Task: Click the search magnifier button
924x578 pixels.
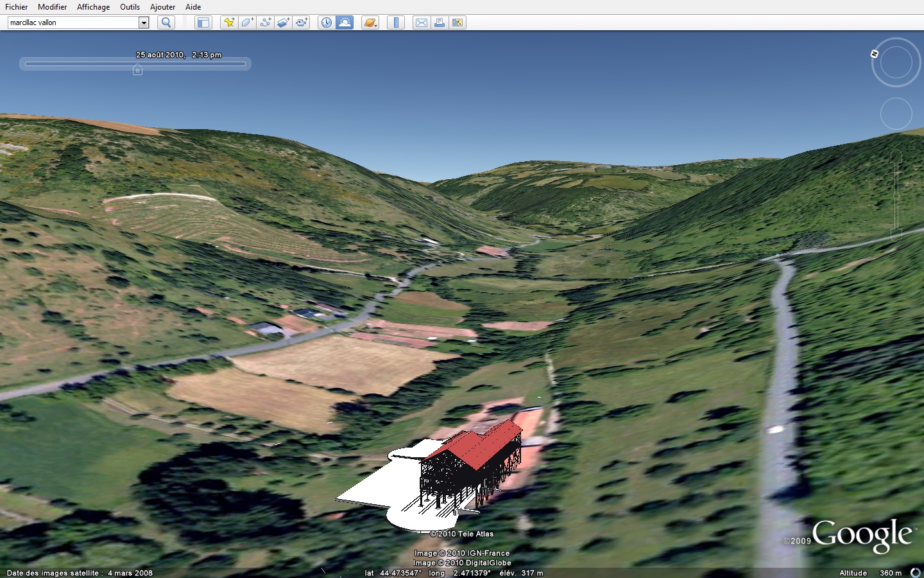Action: [166, 22]
